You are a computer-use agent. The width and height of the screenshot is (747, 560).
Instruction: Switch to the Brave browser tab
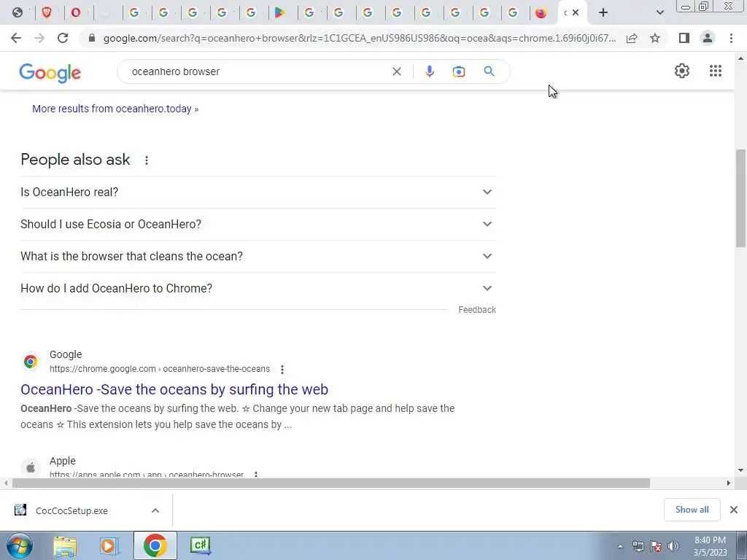point(47,13)
